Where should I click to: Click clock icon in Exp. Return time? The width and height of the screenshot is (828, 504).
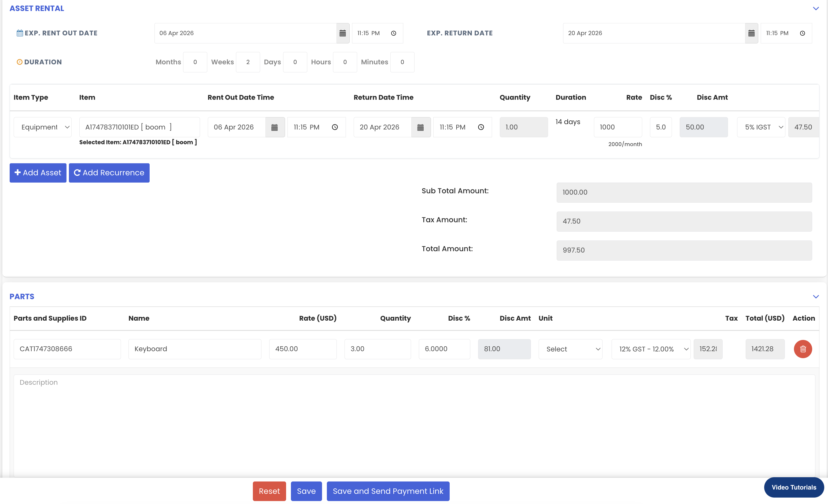click(802, 33)
